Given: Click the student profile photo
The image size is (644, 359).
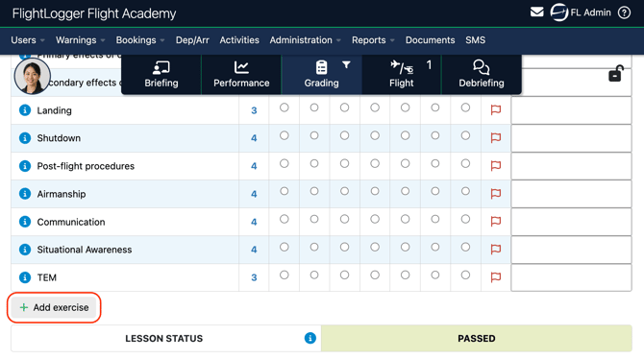Looking at the screenshot, I should [32, 76].
